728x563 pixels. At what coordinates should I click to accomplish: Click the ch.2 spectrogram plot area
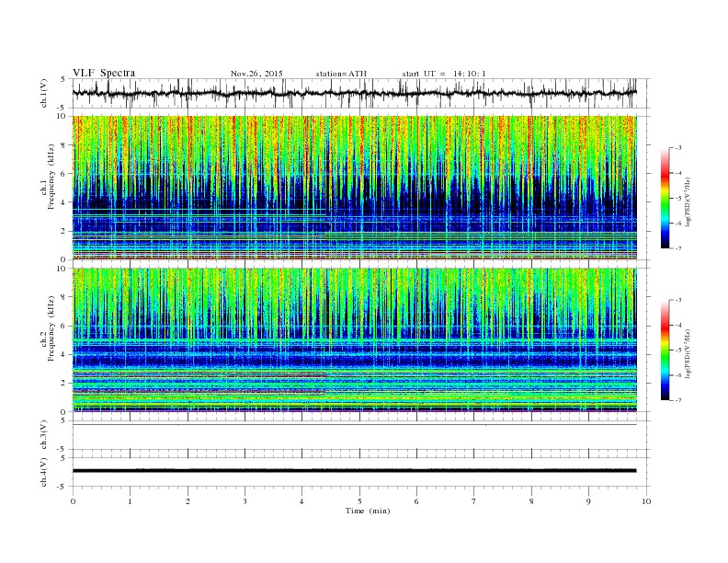click(x=354, y=340)
